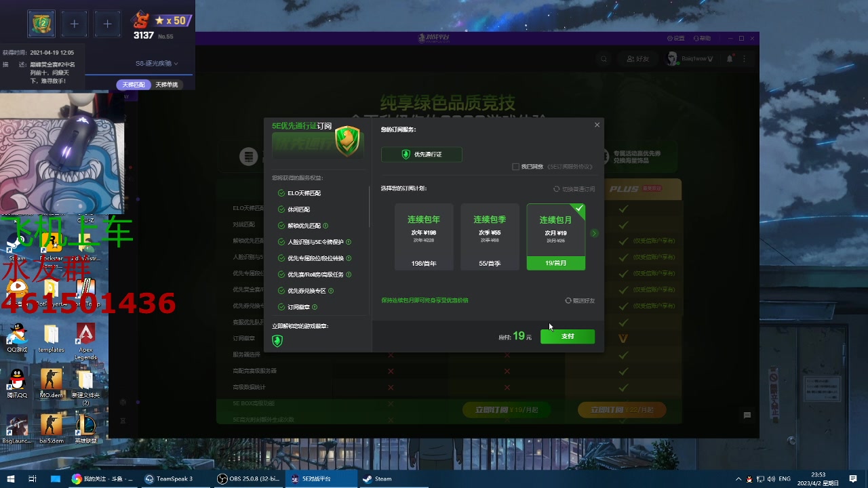
Task: Choose the 连续包季 quarterly plan card
Action: click(x=490, y=237)
